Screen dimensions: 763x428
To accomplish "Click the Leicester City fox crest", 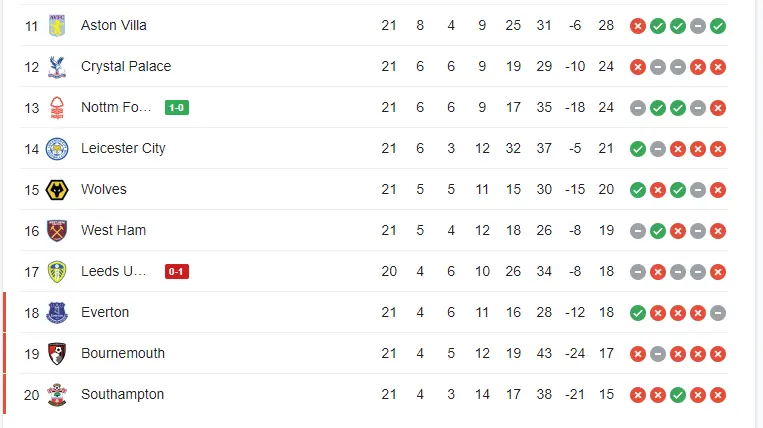I will (x=57, y=148).
